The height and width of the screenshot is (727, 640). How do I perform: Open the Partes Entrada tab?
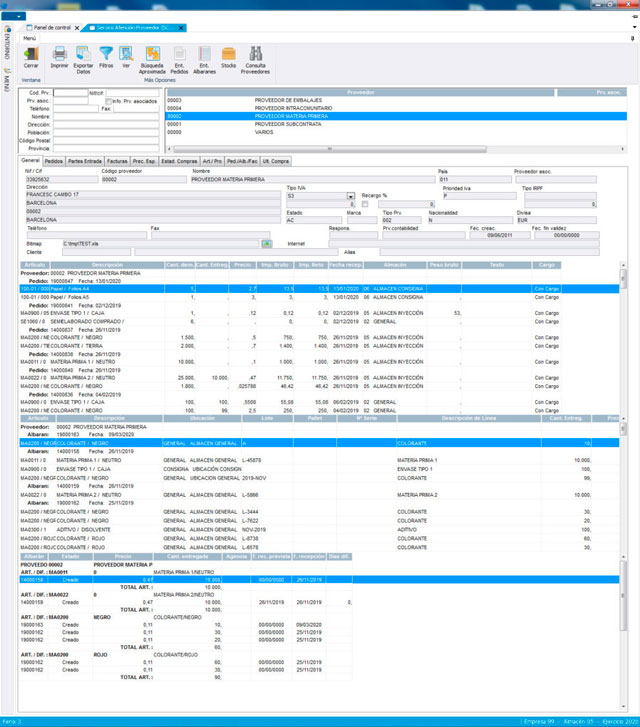[85, 160]
